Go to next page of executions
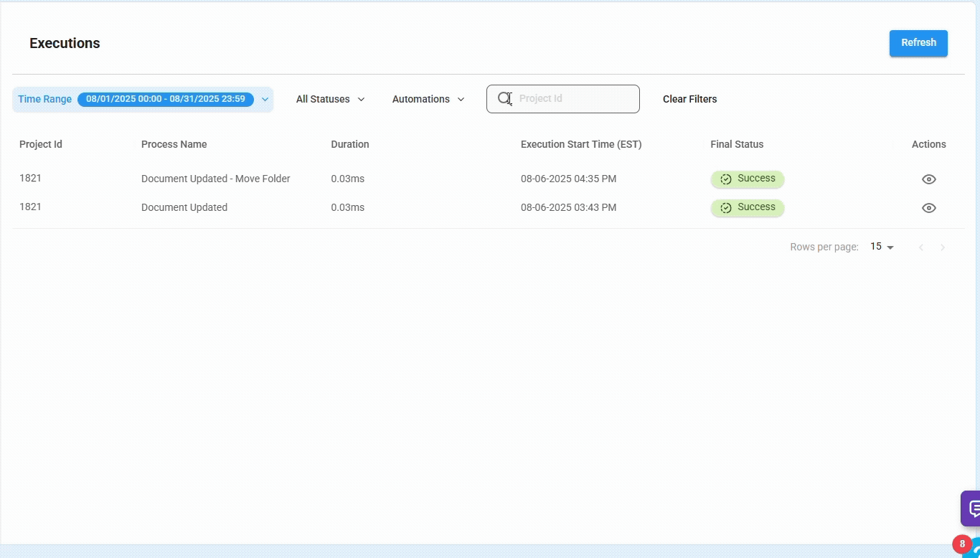980x558 pixels. tap(943, 247)
